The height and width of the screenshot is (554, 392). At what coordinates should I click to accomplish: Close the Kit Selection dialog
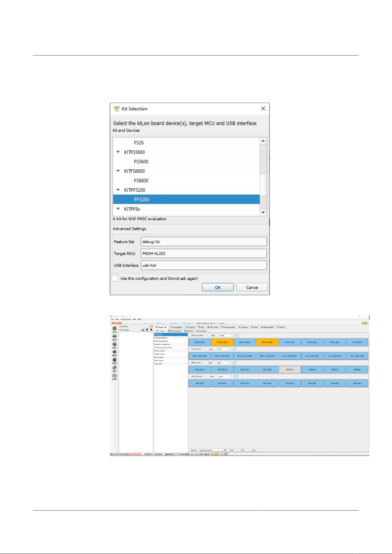click(x=263, y=108)
